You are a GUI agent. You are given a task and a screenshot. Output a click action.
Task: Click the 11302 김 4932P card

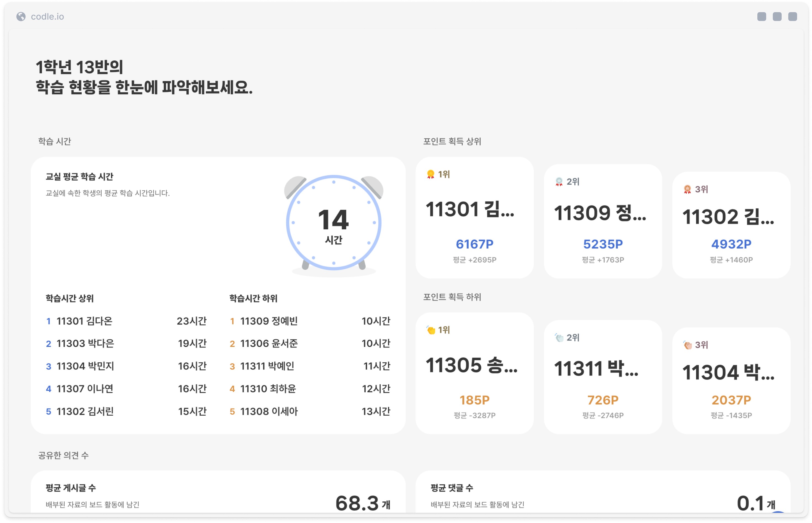(x=731, y=225)
